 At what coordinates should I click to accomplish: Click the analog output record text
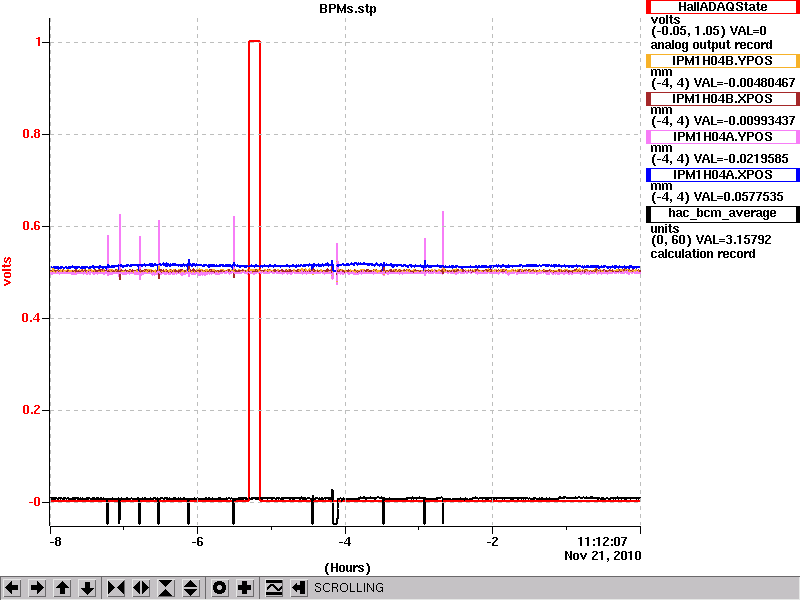[711, 45]
